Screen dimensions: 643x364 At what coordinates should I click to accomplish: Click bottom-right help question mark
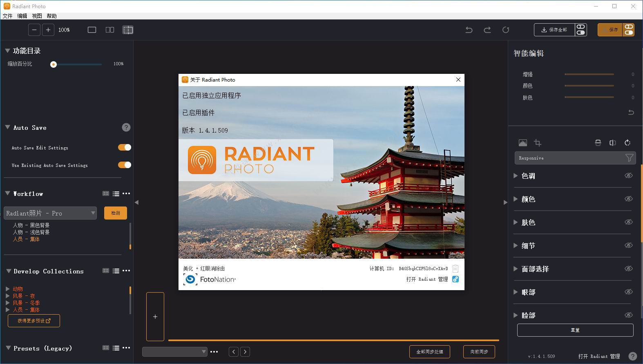(632, 356)
